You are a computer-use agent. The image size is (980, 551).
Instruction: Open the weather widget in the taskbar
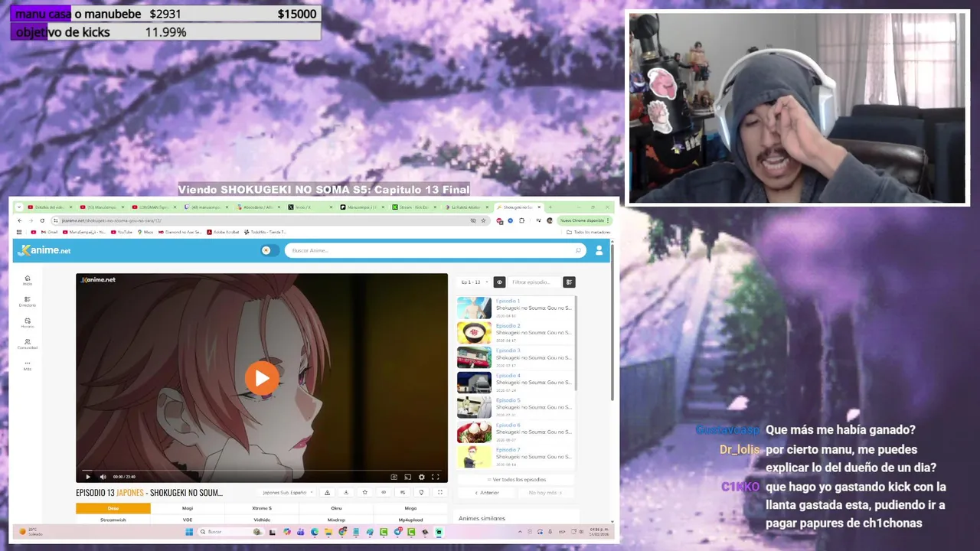tap(32, 531)
